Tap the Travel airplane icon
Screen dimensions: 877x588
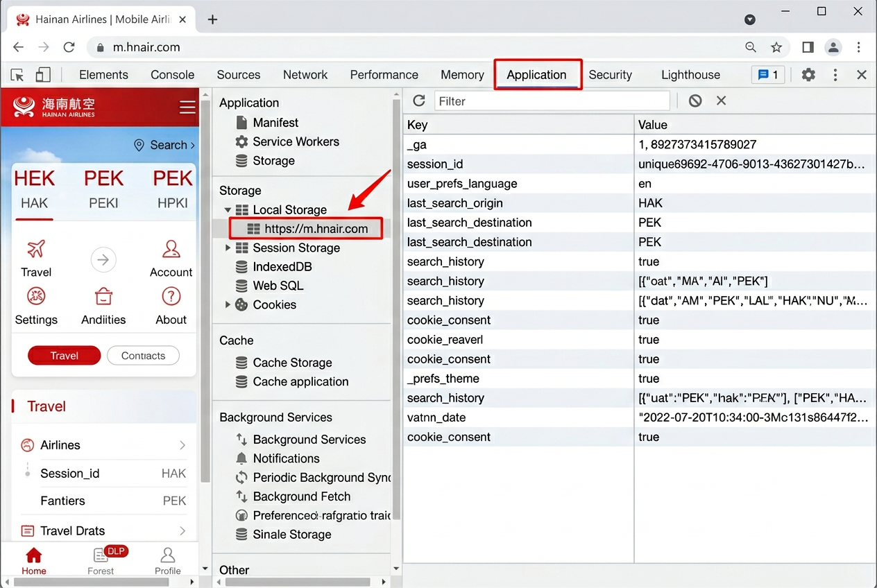point(36,249)
